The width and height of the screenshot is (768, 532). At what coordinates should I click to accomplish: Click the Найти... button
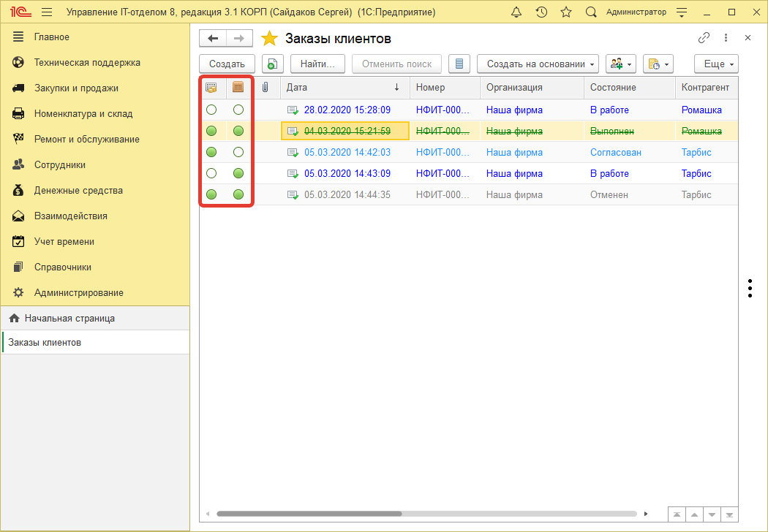(317, 64)
